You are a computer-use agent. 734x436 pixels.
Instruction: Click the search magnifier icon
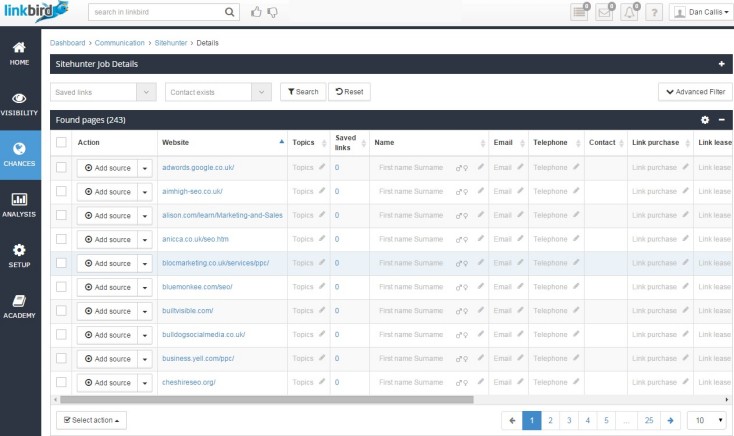(x=229, y=12)
